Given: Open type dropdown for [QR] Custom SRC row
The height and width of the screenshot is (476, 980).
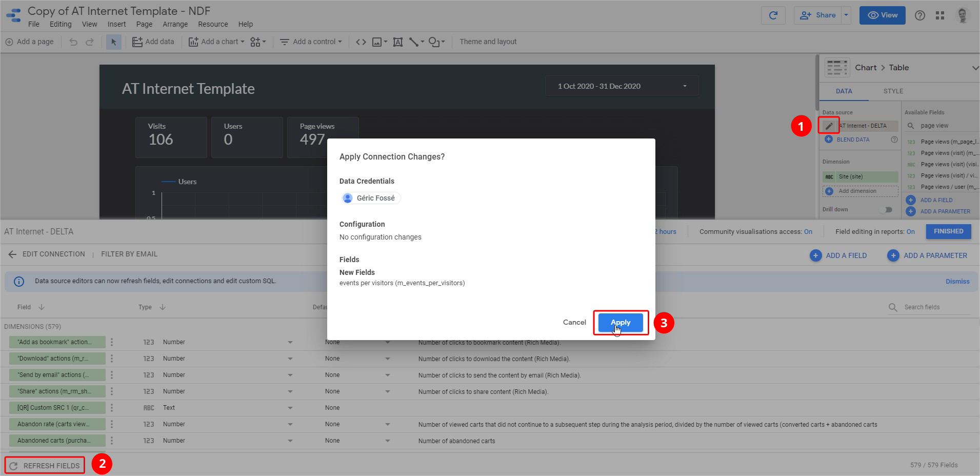Looking at the screenshot, I should point(290,408).
